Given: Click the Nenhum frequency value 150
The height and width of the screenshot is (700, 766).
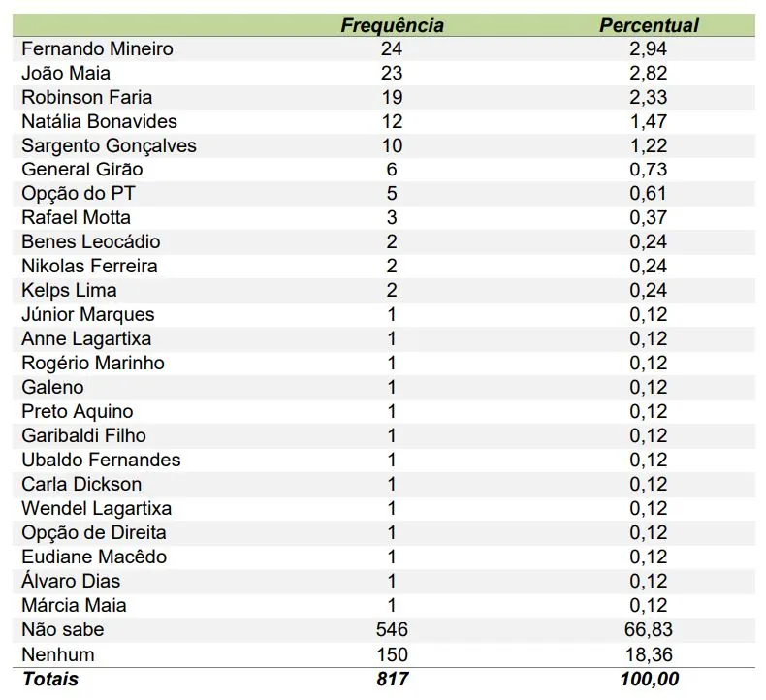Looking at the screenshot, I should tap(392, 654).
